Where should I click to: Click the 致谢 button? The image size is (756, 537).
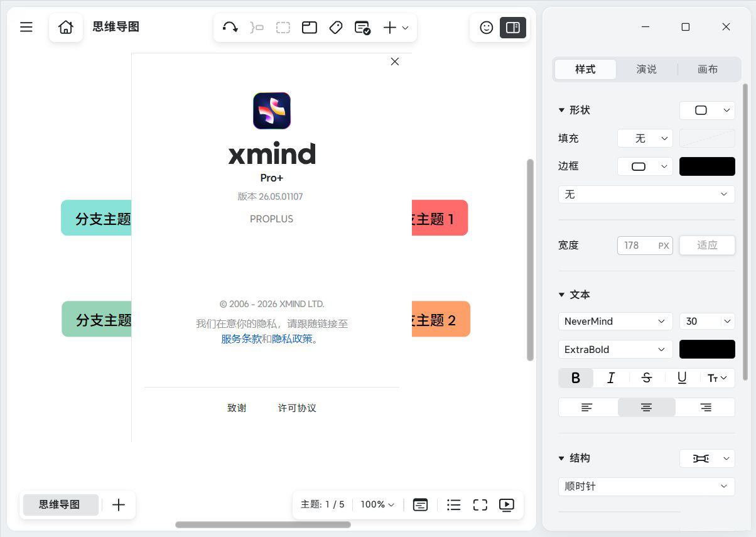[x=237, y=408]
